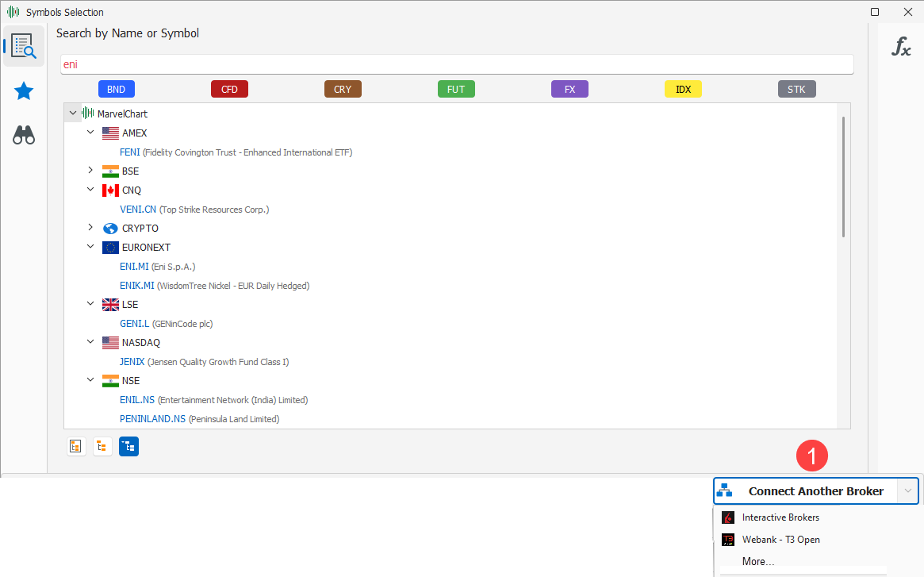The image size is (924, 577).
Task: Maximize the Symbols Selection window
Action: [875, 12]
